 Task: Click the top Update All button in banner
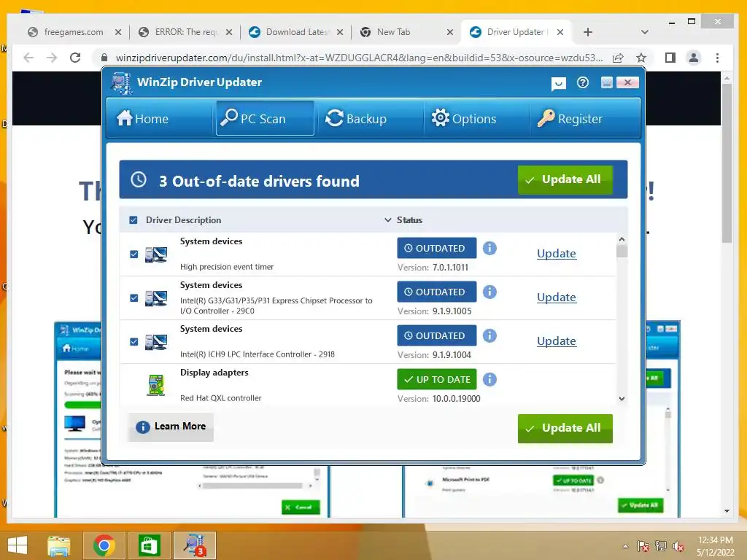click(565, 179)
